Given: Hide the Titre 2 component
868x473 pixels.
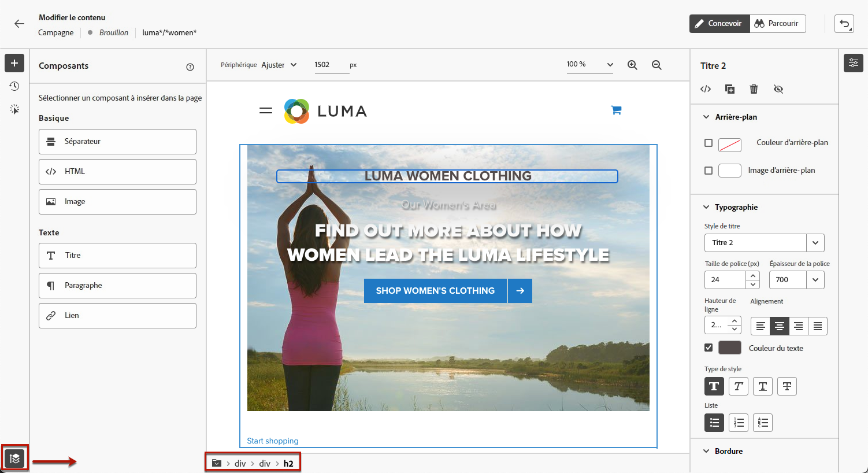Looking at the screenshot, I should (778, 89).
